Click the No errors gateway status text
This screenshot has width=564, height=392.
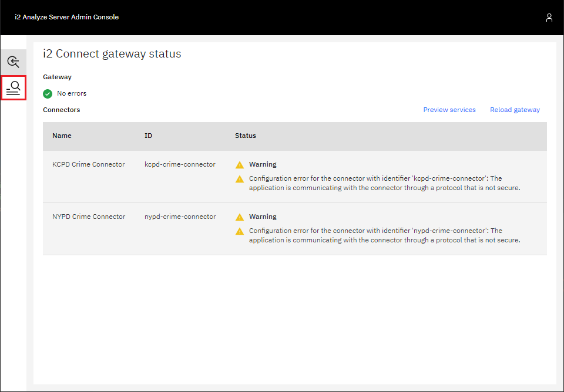point(70,93)
